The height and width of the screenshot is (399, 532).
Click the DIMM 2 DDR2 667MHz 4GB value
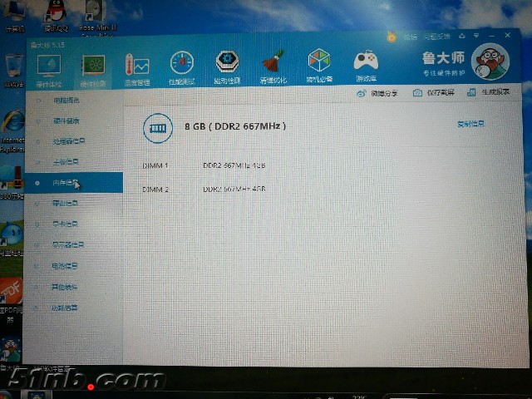234,189
